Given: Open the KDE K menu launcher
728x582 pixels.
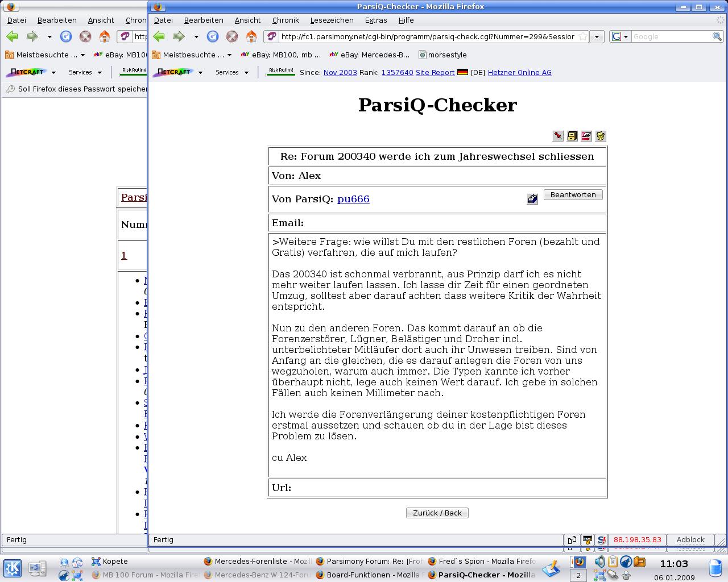Looking at the screenshot, I should pos(13,568).
